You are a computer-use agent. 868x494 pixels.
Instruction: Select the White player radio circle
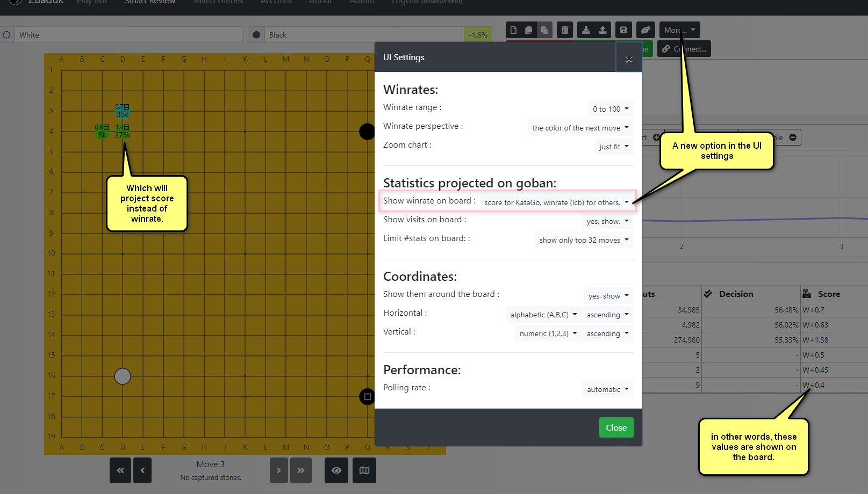[x=6, y=35]
